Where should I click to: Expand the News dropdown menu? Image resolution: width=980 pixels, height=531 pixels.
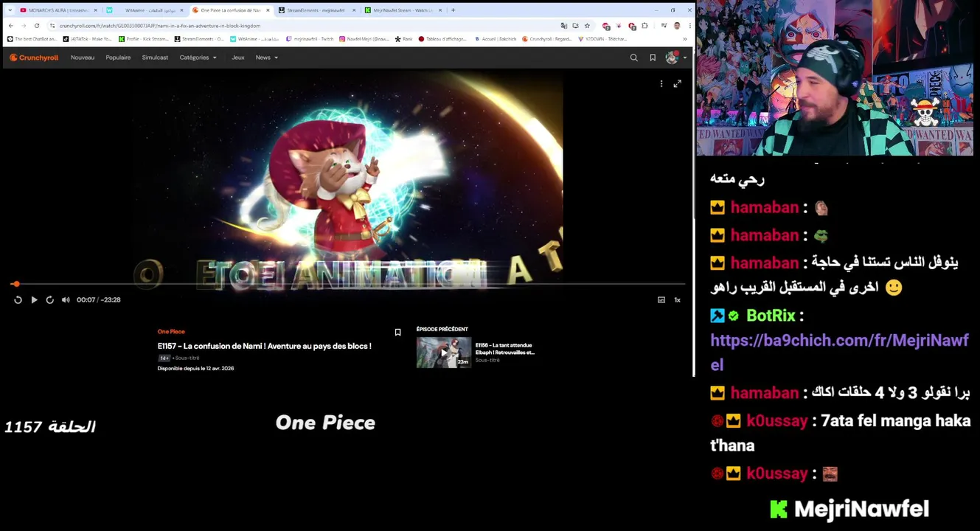pos(266,58)
